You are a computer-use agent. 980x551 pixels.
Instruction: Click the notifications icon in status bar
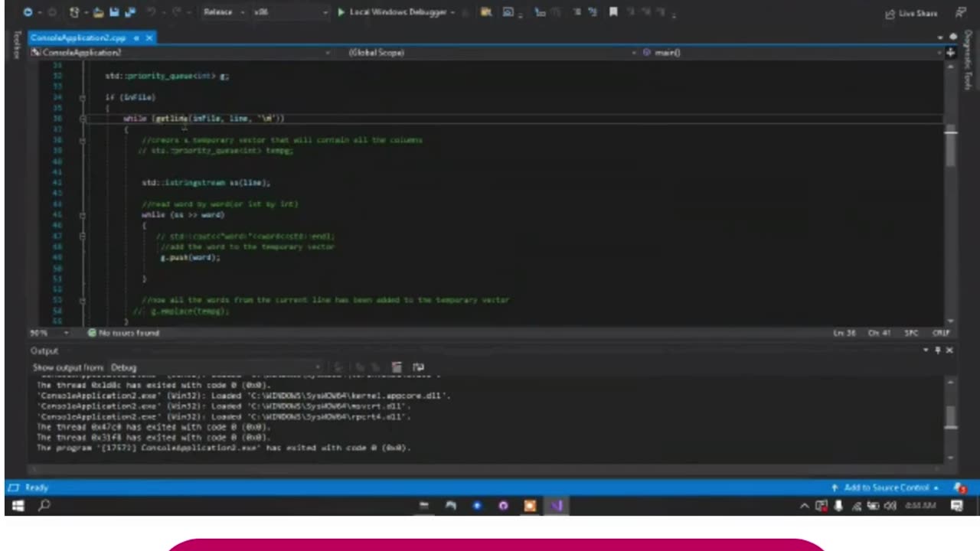pyautogui.click(x=959, y=487)
